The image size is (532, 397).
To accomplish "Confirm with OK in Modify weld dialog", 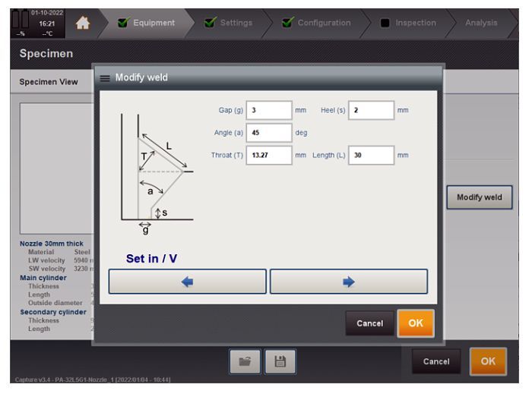I will tap(415, 323).
